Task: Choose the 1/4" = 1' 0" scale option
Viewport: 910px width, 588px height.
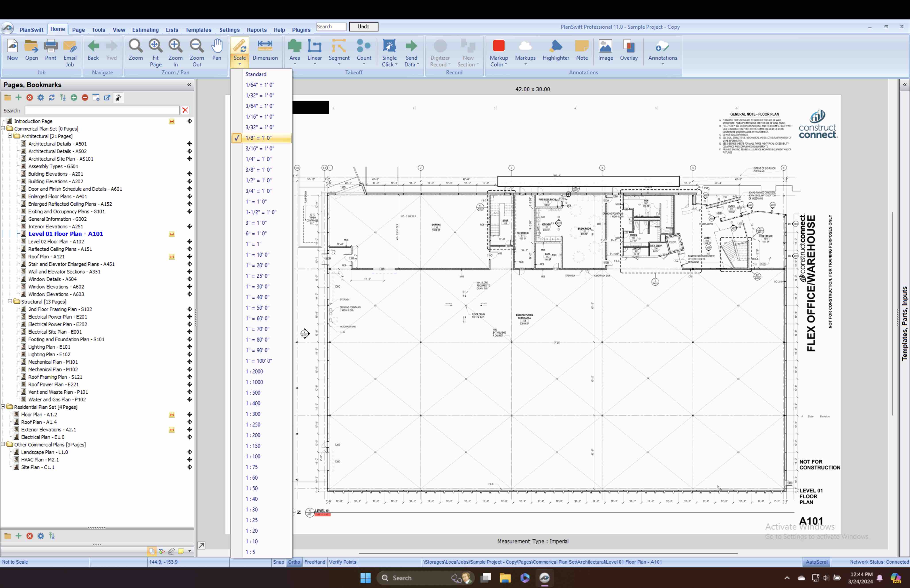Action: coord(258,159)
